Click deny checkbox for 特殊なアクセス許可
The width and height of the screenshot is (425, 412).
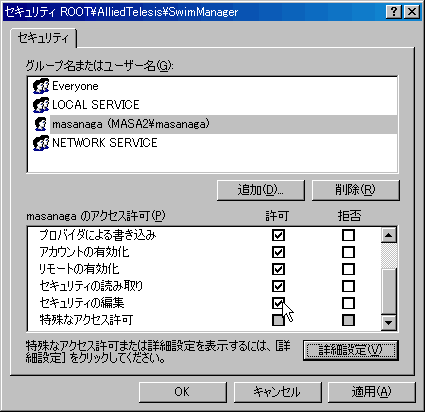coord(348,320)
